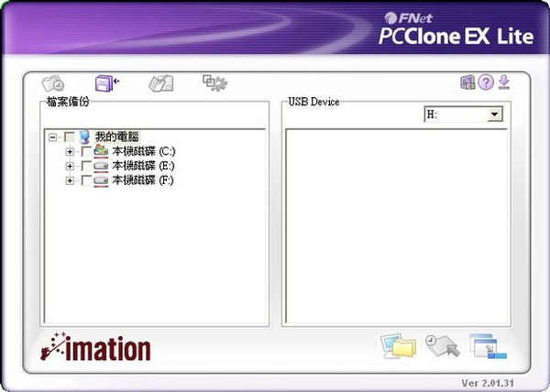The height and width of the screenshot is (392, 550).
Task: Click the imation logo
Action: [95, 347]
